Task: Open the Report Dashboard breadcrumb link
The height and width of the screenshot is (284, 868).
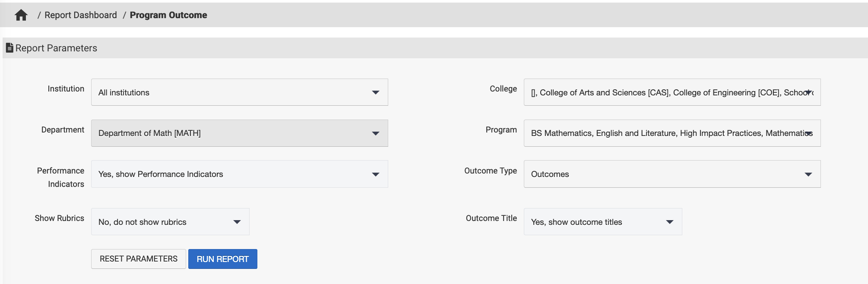Action: [81, 15]
